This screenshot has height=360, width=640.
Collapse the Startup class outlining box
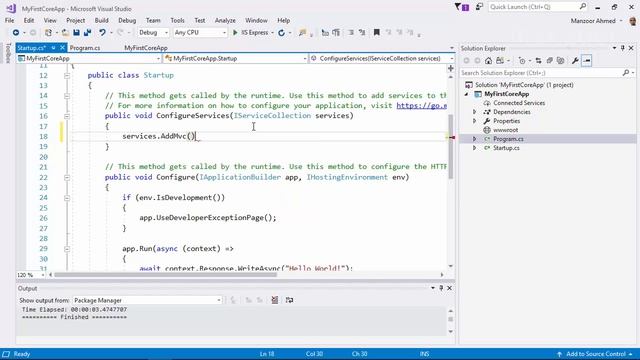coord(67,76)
